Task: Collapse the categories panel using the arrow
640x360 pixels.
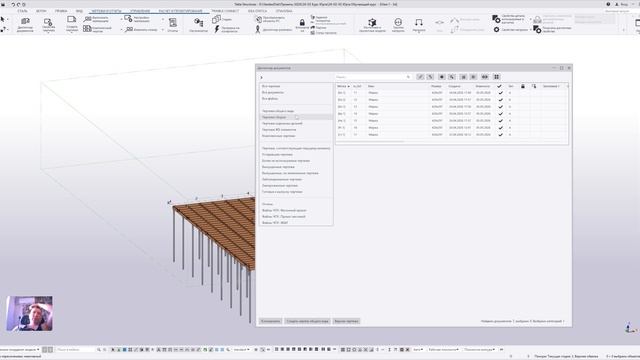Action: 261,77
